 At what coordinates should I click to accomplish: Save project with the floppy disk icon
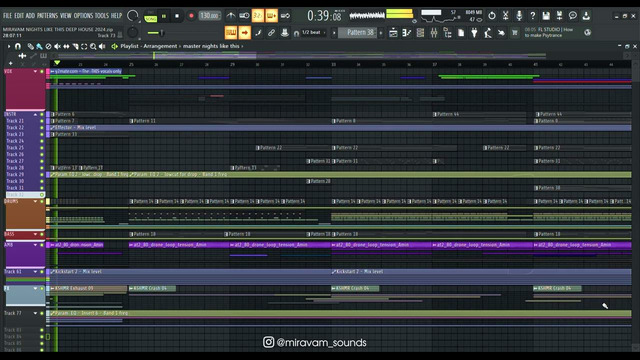coord(546,16)
